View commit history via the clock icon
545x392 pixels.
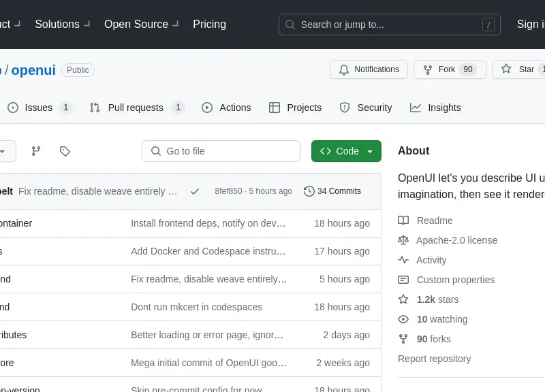click(309, 191)
